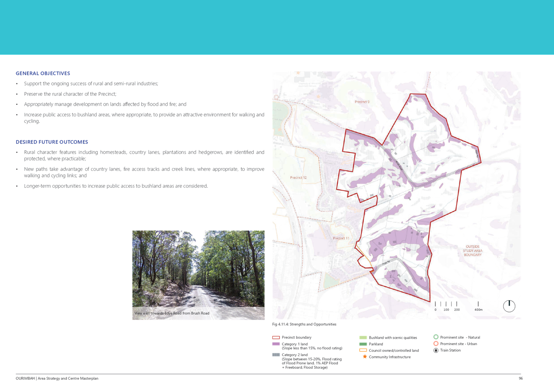The width and height of the screenshot is (554, 392).
Task: Click the Precinct 12 label on map
Action: 298,177
